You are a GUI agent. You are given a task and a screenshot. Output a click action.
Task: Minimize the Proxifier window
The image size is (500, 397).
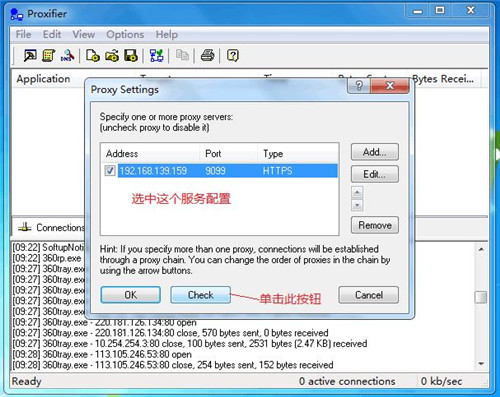pos(418,11)
